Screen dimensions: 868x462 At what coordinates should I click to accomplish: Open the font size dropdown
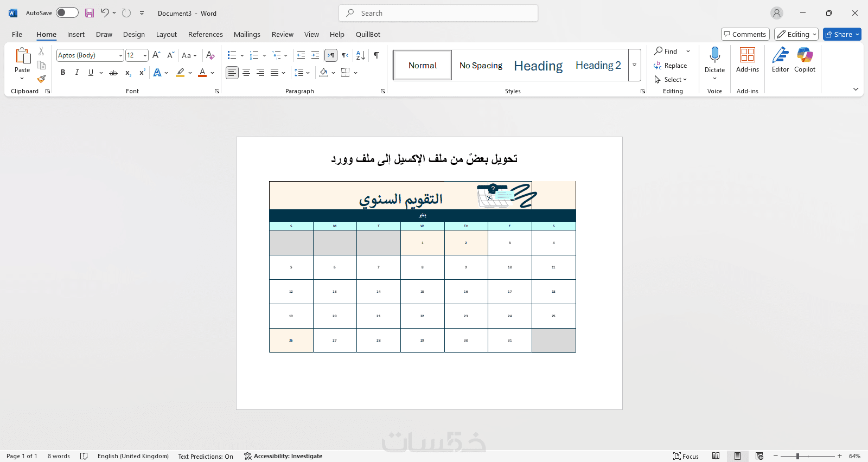[145, 55]
